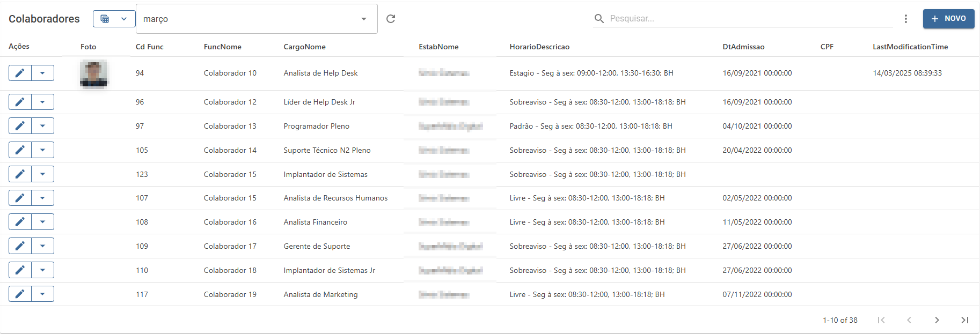
Task: Open actions dropdown for Colaborador 17
Action: click(42, 246)
